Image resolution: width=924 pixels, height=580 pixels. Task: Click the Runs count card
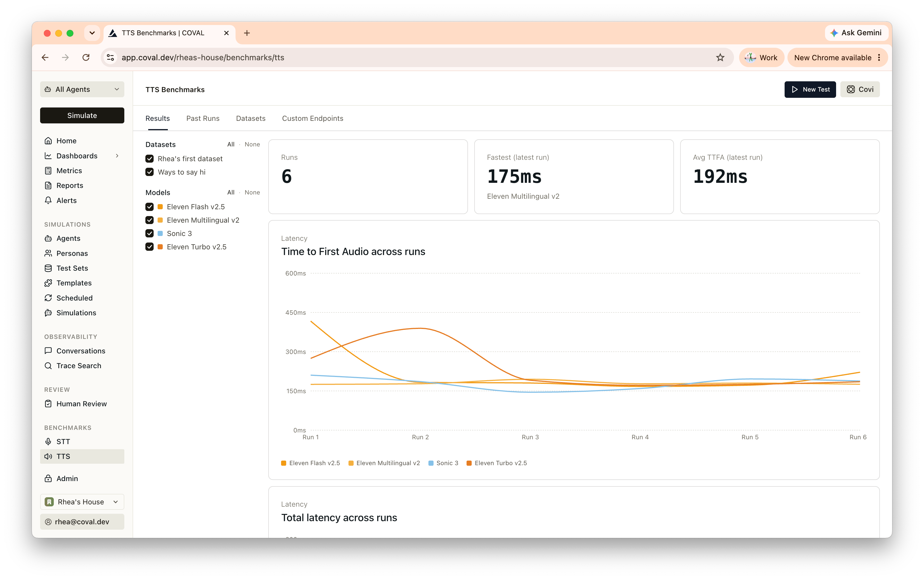click(368, 177)
